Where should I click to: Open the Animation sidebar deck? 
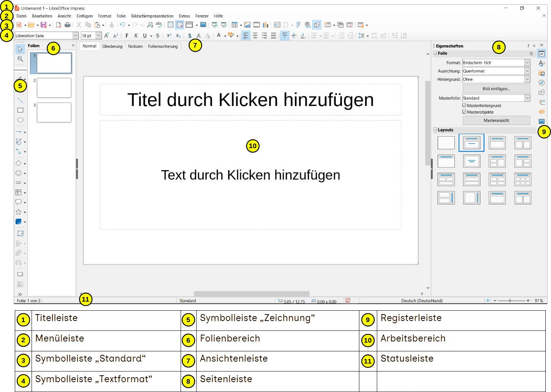(541, 112)
